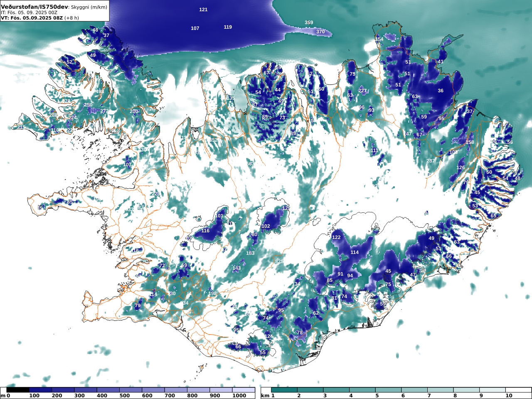Viewport: 532px width, 399px height.
Task: Click the '41' value in the northeast
Action: coord(441,62)
